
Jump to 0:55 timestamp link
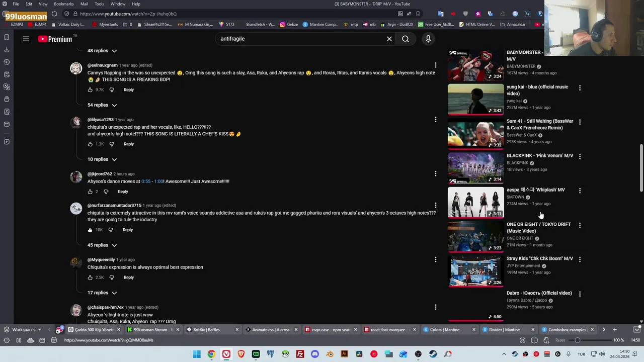146,182
